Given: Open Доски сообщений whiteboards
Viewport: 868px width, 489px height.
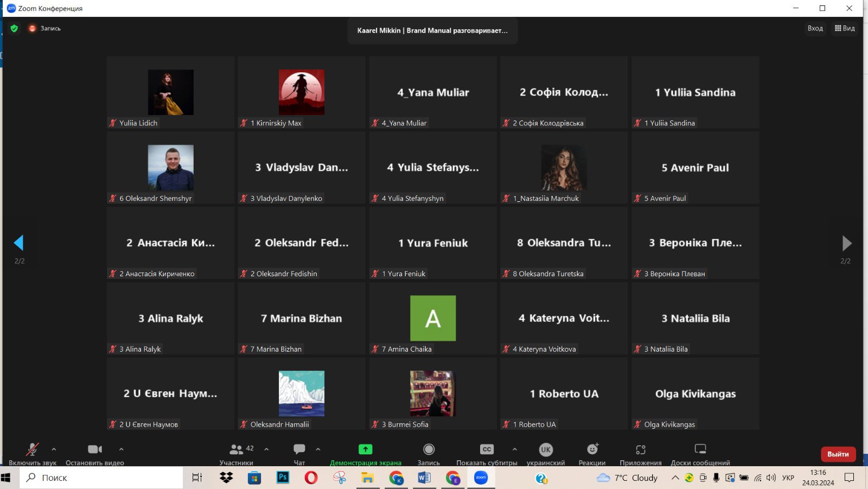Looking at the screenshot, I should (x=700, y=454).
